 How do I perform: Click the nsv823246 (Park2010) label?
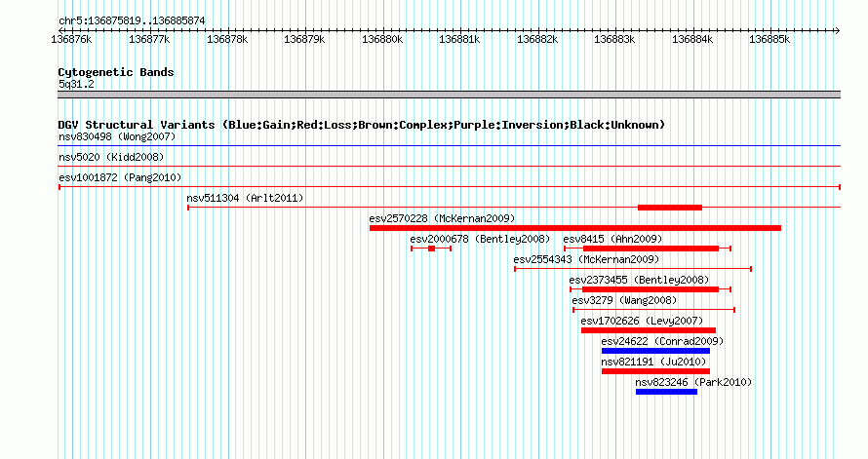(693, 382)
